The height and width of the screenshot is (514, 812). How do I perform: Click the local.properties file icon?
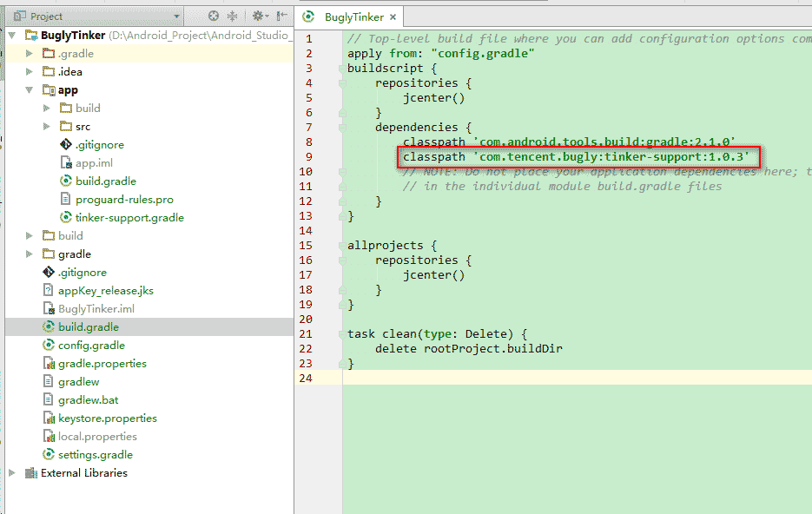[x=49, y=437]
